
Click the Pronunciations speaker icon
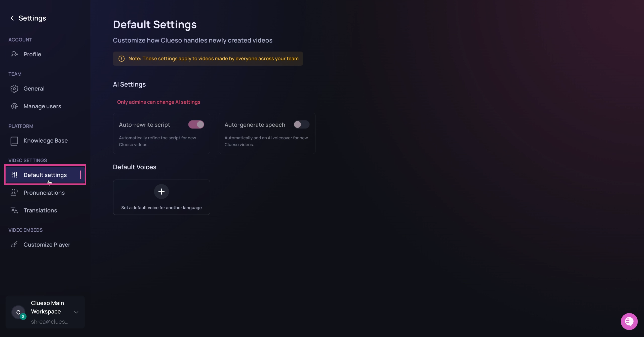tap(14, 192)
